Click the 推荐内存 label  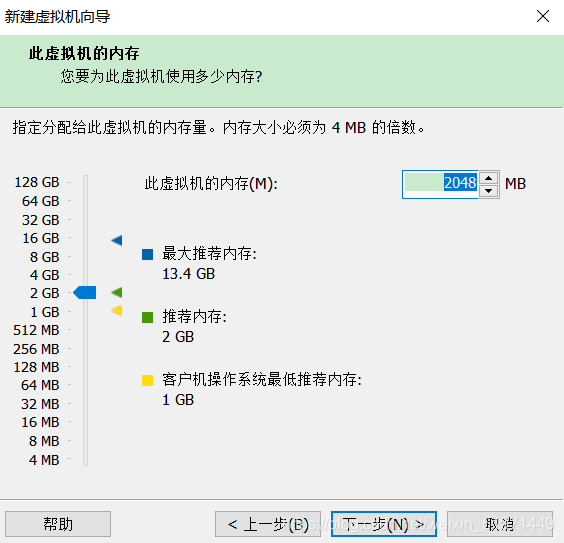point(194,316)
